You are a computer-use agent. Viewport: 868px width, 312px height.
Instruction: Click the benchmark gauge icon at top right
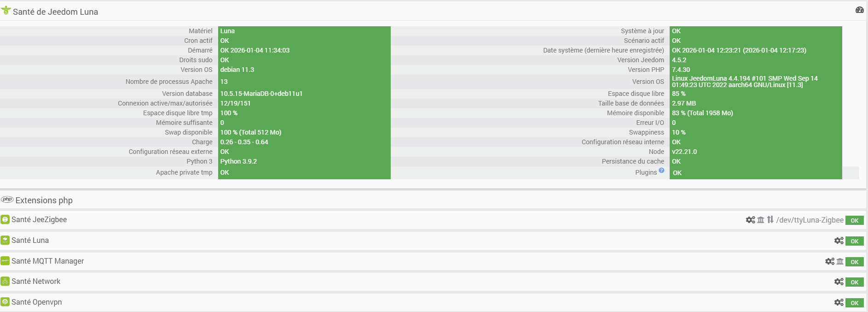[859, 10]
